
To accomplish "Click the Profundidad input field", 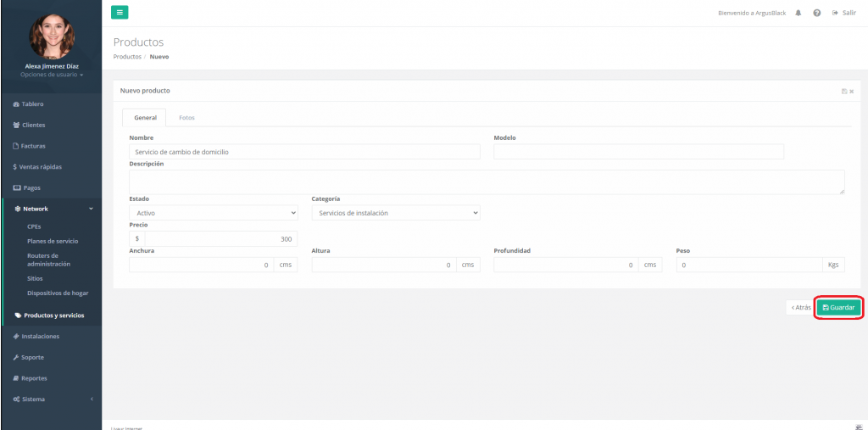I will point(566,265).
